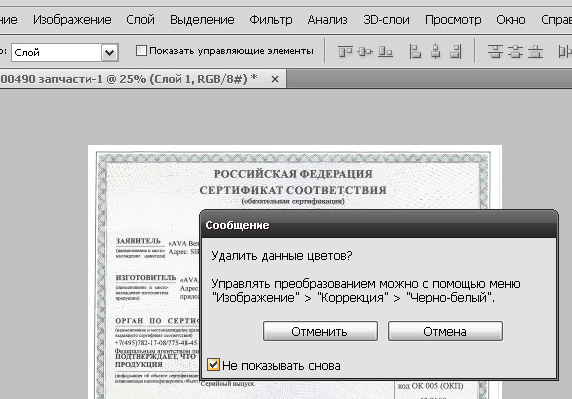This screenshot has height=399, width=572.
Task: Click the Отмена button in dialog
Action: point(445,331)
